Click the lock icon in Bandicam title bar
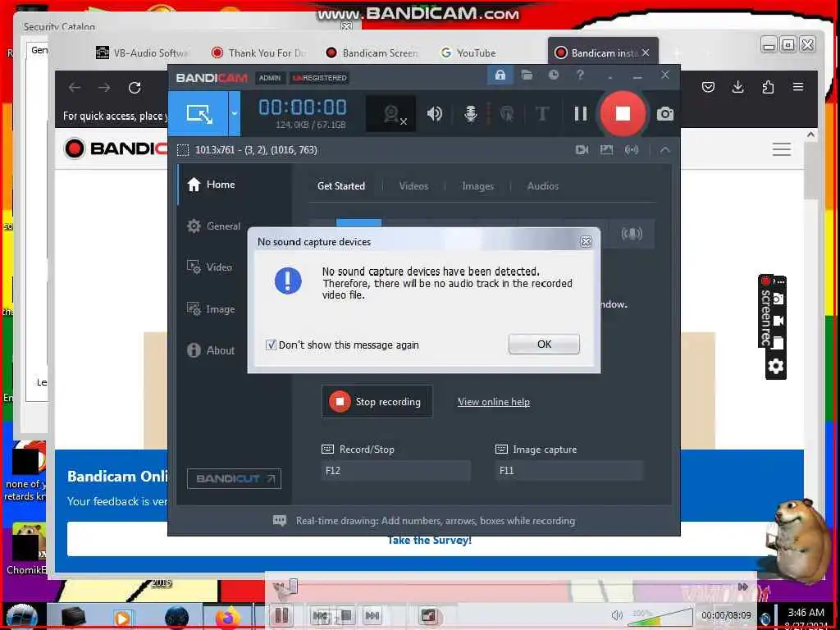Viewport: 840px width, 630px height. coord(500,75)
